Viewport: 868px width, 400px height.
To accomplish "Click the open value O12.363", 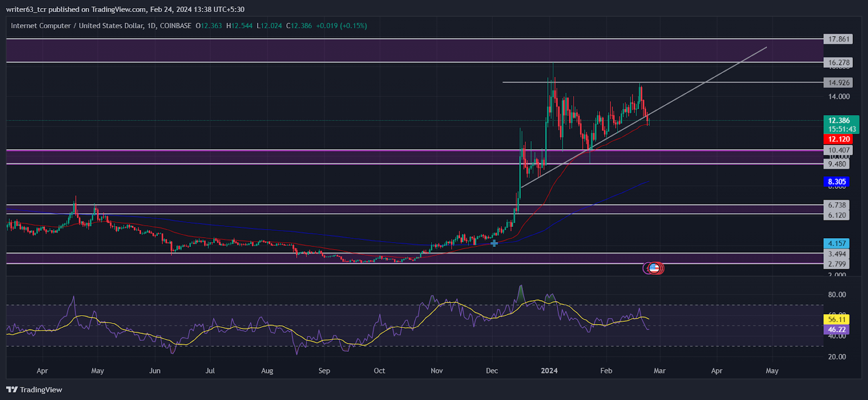I will [x=209, y=26].
